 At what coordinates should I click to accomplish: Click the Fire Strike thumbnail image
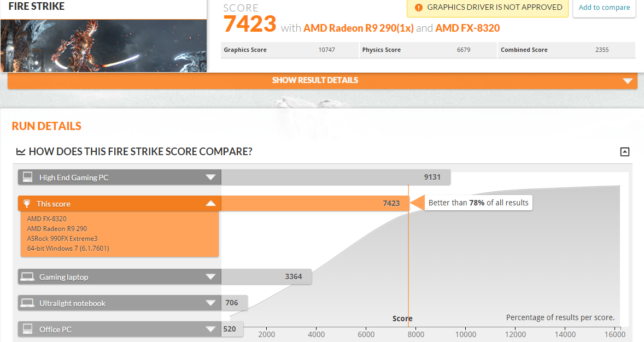pyautogui.click(x=103, y=45)
